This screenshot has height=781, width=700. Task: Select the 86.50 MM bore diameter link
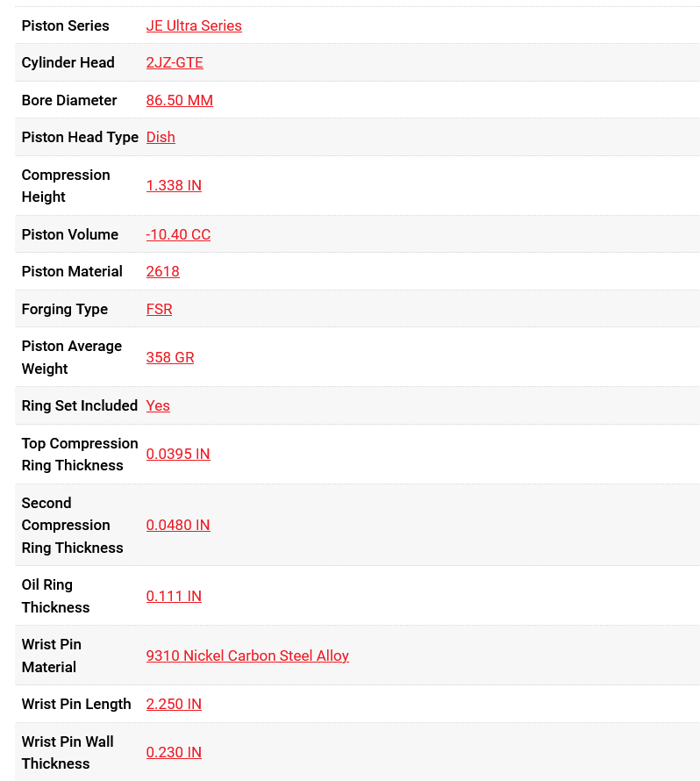179,100
